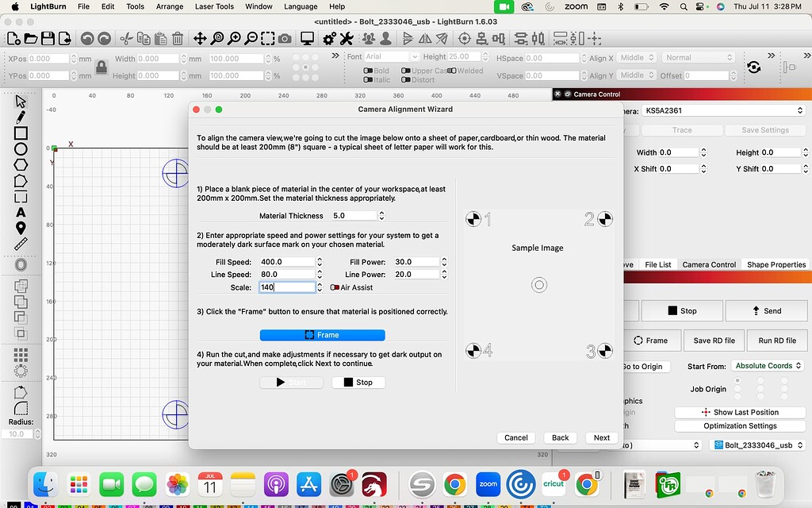Click inside the Scale input field
Viewport: 812px width, 508px height.
point(285,287)
